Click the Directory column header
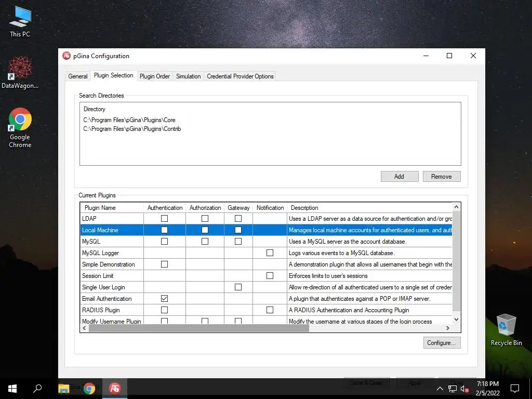 click(95, 109)
